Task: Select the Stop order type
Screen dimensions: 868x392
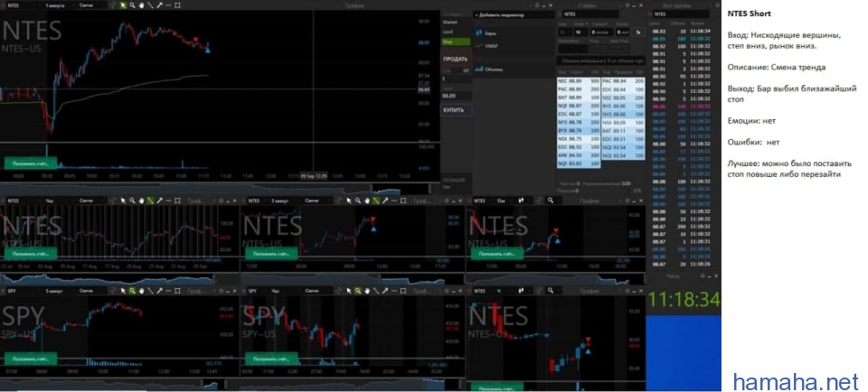Action: point(456,42)
